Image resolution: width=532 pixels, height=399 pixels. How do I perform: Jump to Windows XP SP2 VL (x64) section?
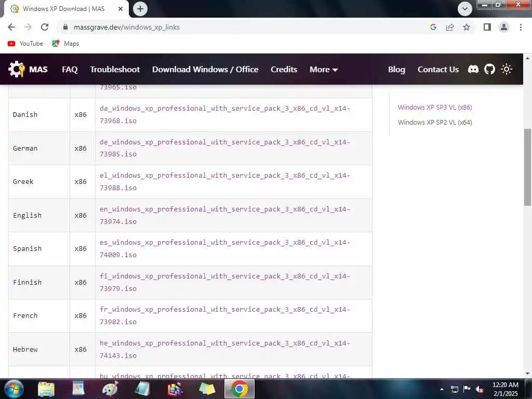[435, 122]
